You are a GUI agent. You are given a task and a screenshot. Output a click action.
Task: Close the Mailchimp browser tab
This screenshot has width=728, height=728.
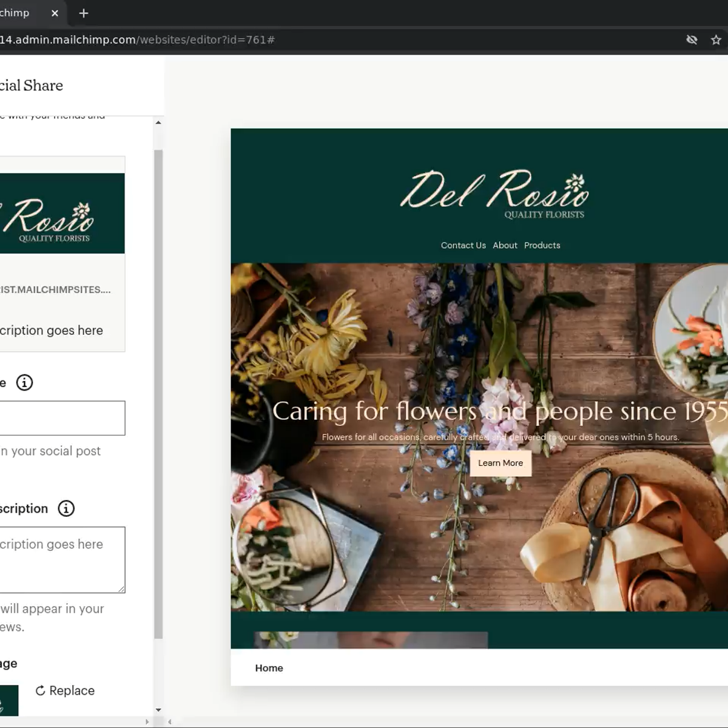55,13
